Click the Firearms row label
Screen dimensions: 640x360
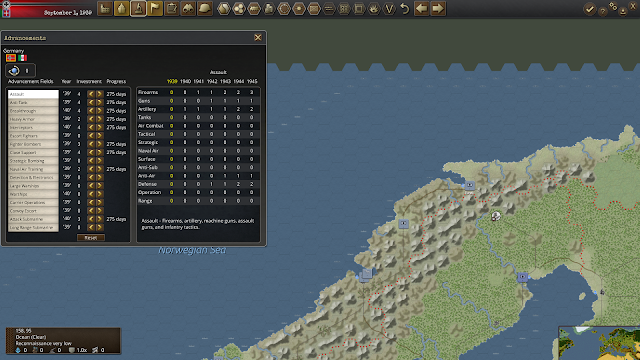[x=148, y=92]
